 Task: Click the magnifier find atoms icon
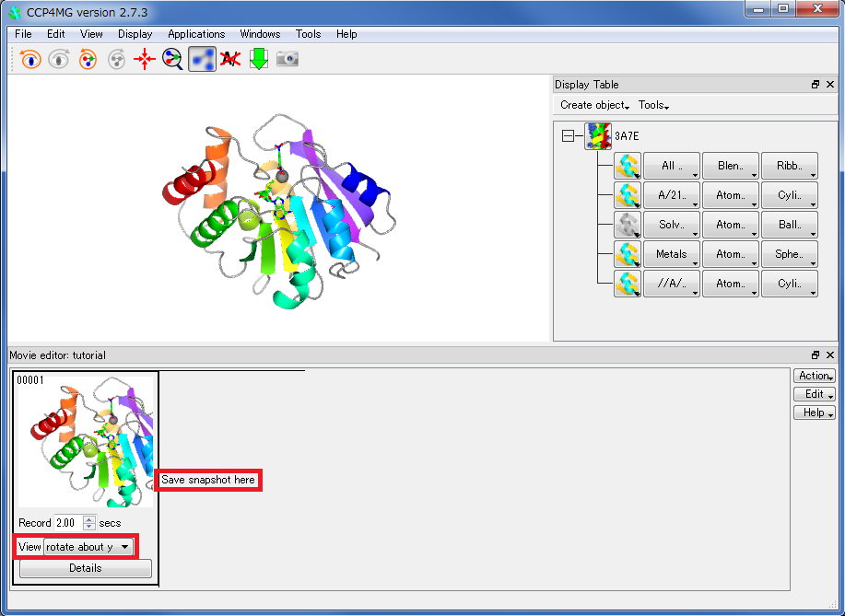[172, 59]
